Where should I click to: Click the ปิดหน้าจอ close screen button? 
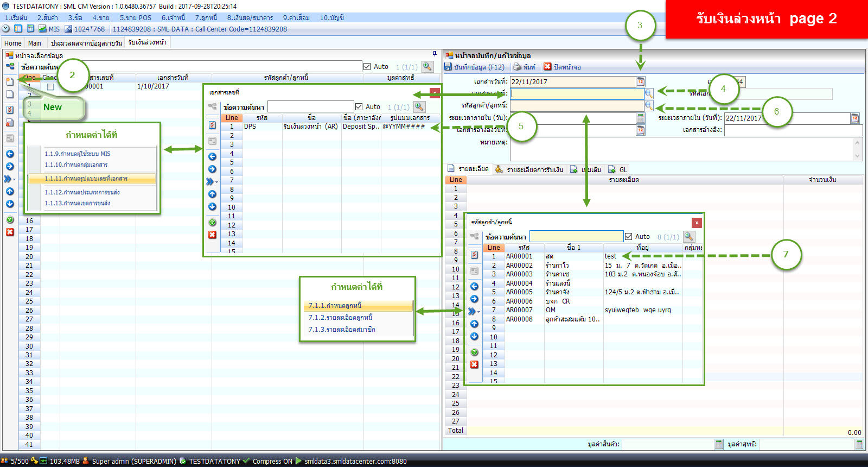(563, 67)
